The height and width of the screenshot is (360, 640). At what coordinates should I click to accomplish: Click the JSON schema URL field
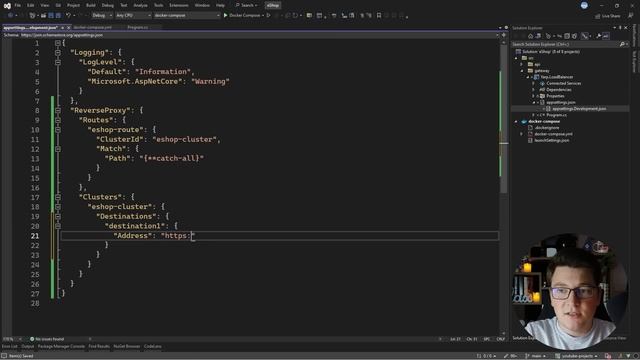tap(258, 35)
